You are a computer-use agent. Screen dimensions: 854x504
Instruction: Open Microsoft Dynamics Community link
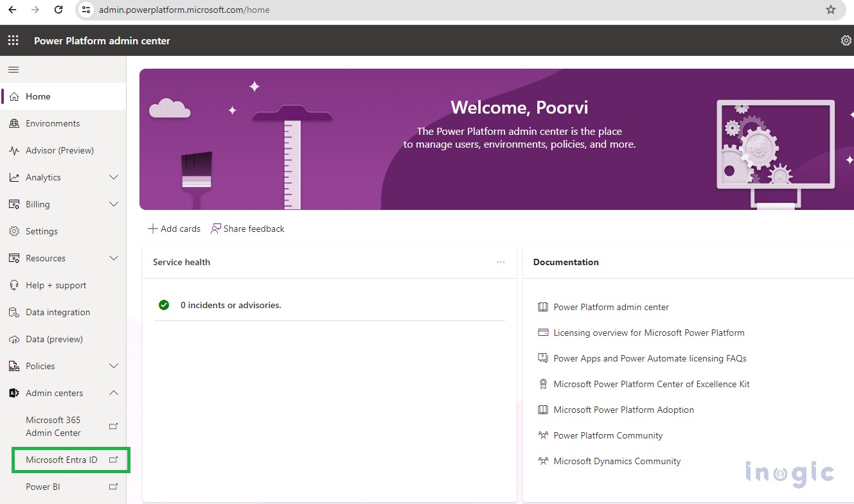[617, 461]
